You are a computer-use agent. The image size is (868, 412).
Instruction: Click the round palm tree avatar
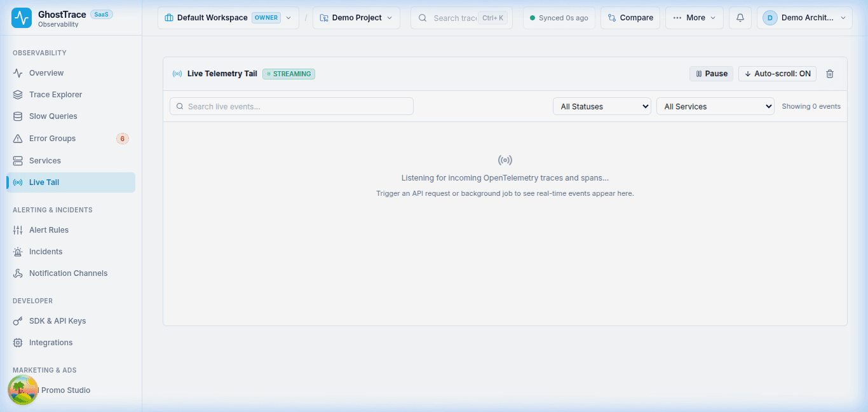(23, 390)
